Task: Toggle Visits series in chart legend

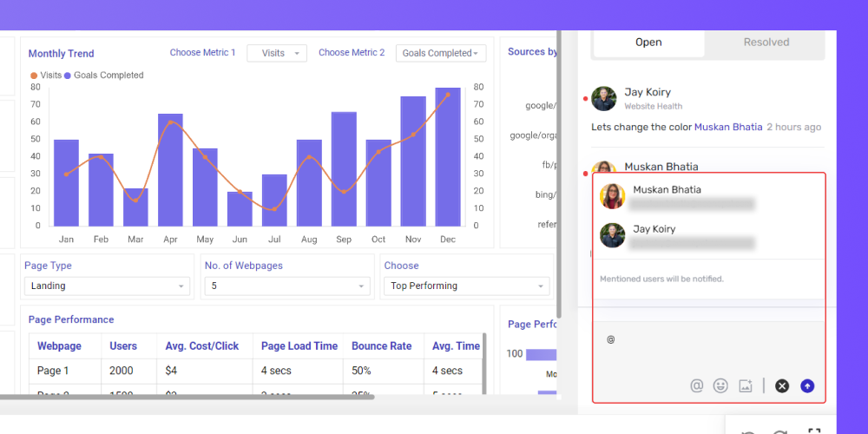Action: [x=46, y=76]
